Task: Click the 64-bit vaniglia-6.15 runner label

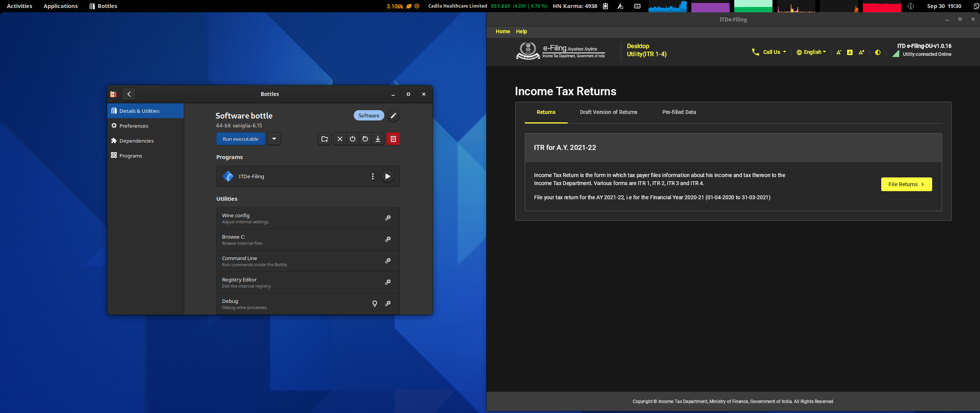Action: (x=239, y=125)
